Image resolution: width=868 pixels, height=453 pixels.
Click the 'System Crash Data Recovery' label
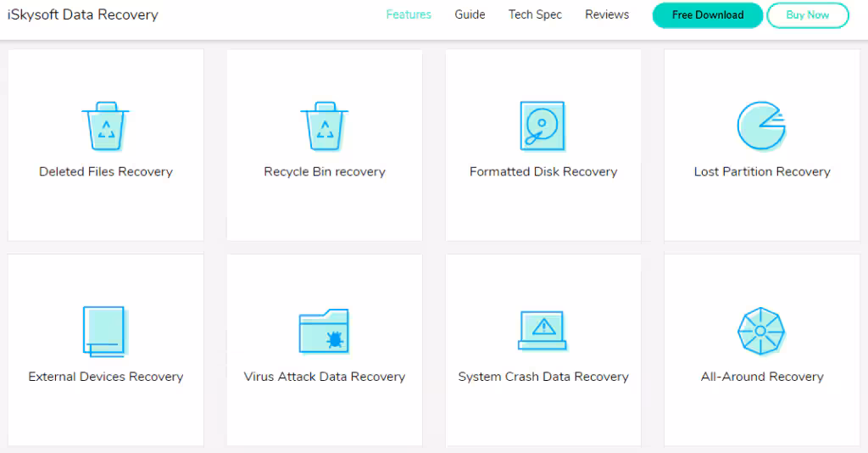543,377
